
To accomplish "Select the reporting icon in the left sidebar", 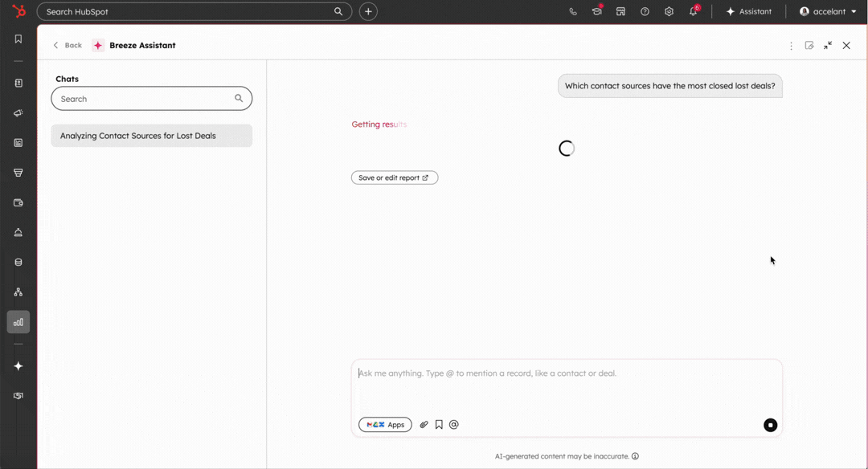I will click(x=17, y=321).
